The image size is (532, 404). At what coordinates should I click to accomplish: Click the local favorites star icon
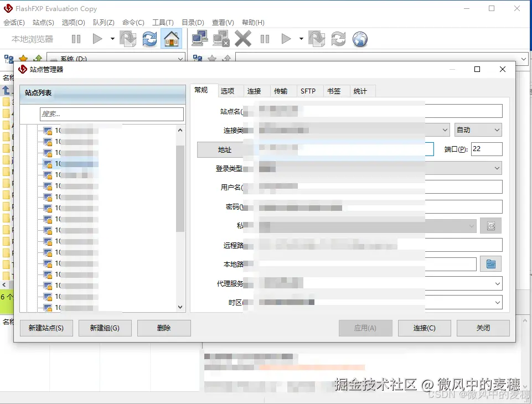click(23, 59)
